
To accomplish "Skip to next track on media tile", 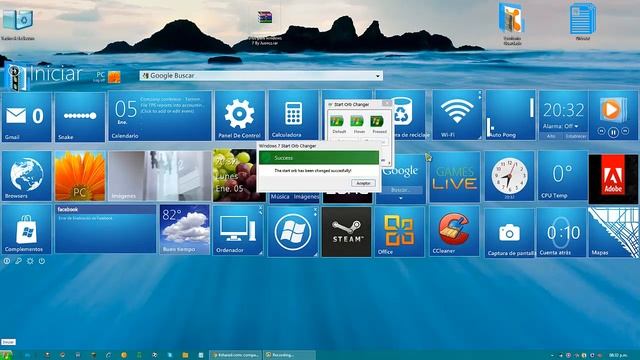I will pos(625,131).
